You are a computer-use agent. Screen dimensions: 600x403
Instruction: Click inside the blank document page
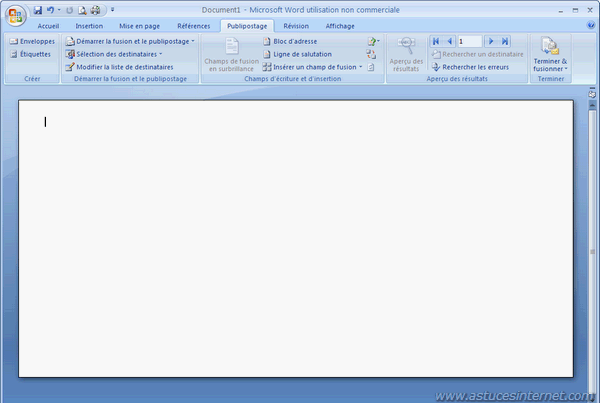pos(296,238)
